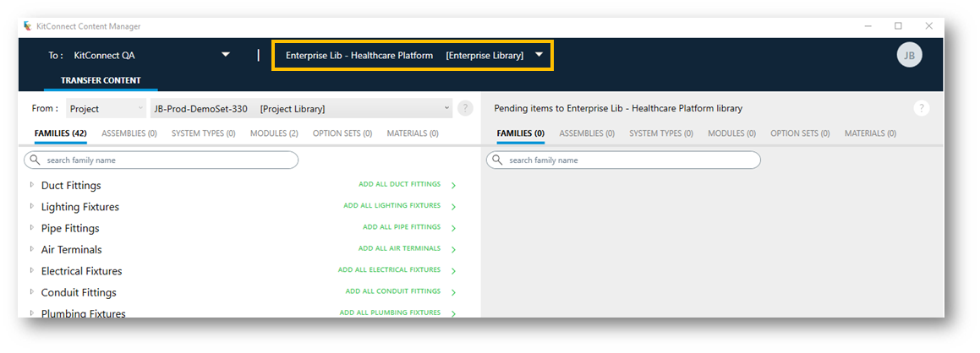Screen dimensions: 980x353
Task: Switch to pending Option Sets (0) tab
Action: coord(800,133)
